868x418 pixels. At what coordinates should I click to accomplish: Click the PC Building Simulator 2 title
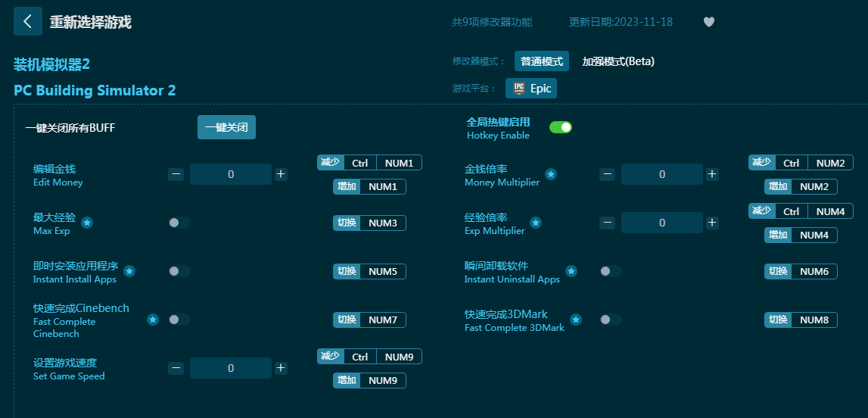[95, 90]
